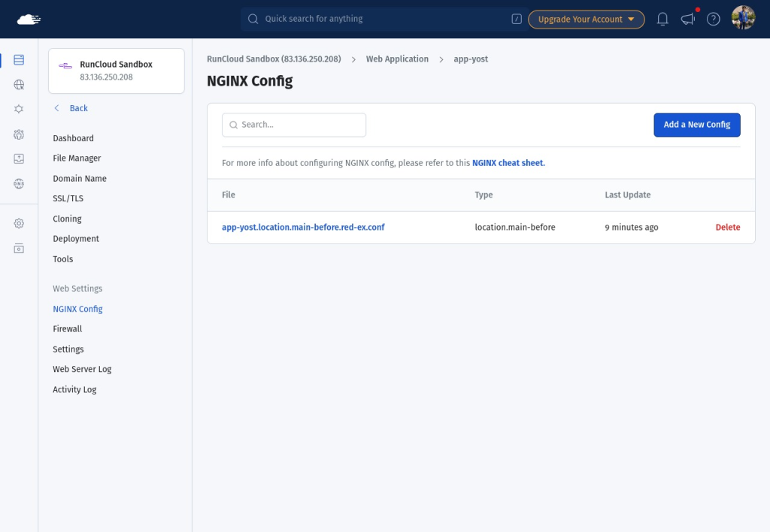770x532 pixels.
Task: Open the team members icon in sidebar
Action: click(x=19, y=134)
